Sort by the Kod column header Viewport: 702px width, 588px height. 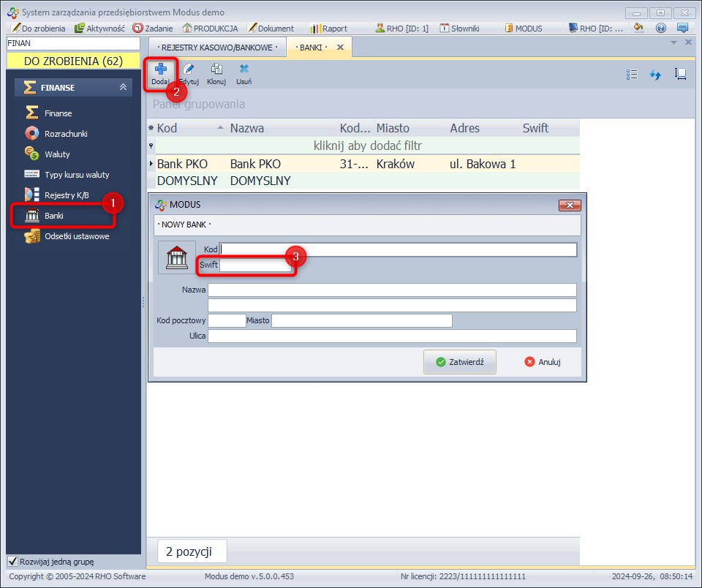point(186,128)
